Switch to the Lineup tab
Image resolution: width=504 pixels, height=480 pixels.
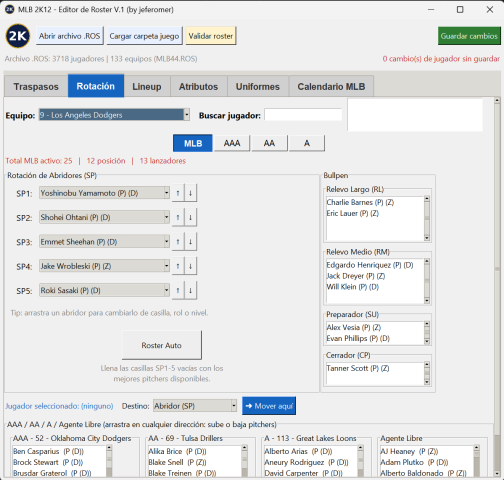[147, 87]
